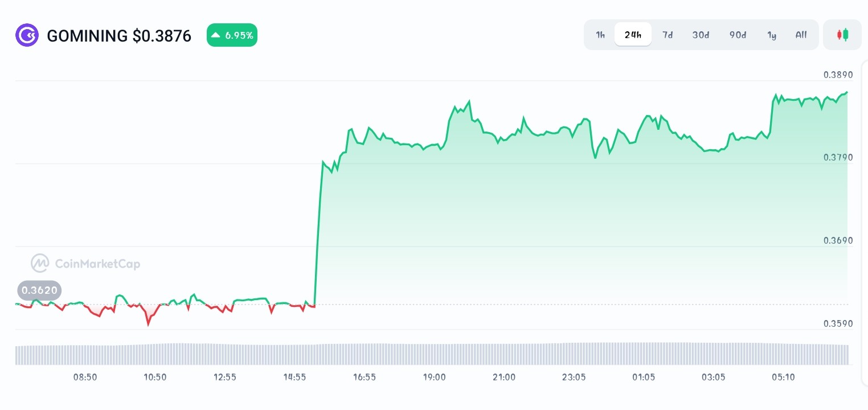Image resolution: width=868 pixels, height=410 pixels.
Task: Click the 21:00 time axis label
Action: (x=504, y=377)
